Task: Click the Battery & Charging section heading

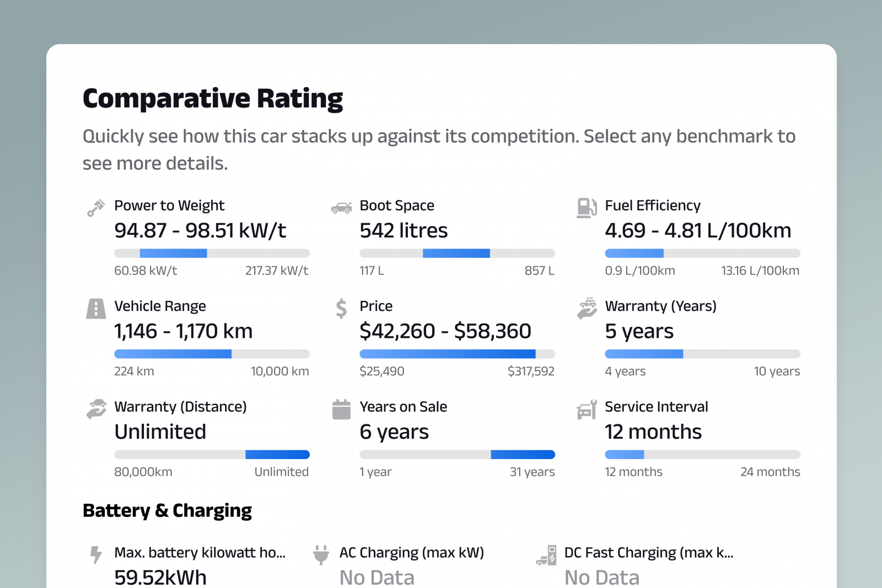Action: click(x=167, y=510)
